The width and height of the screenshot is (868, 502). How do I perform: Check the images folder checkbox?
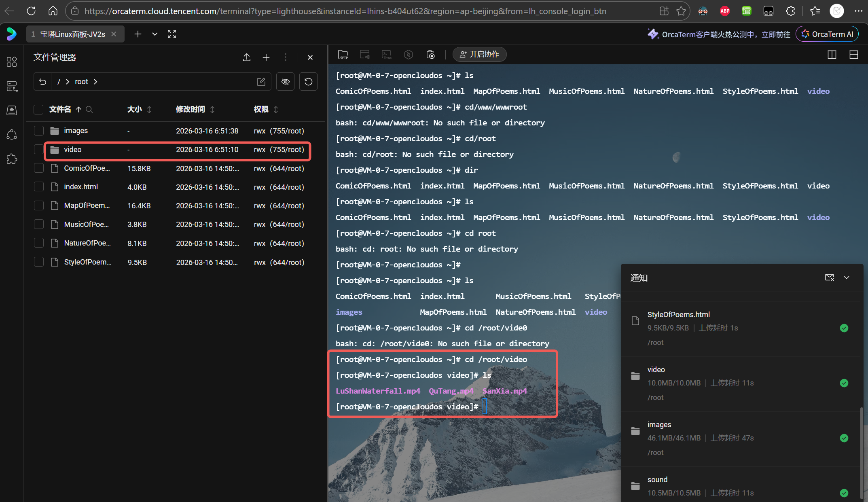(x=39, y=131)
